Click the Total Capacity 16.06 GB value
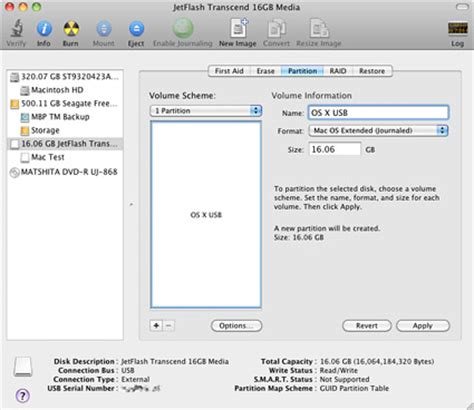The height and width of the screenshot is (410, 474). (377, 362)
